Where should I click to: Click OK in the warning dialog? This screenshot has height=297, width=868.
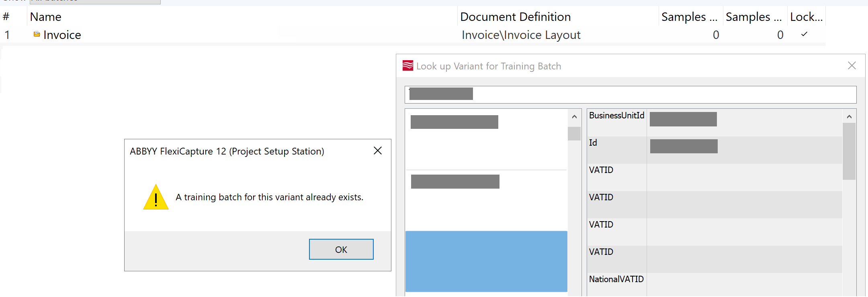(x=341, y=249)
